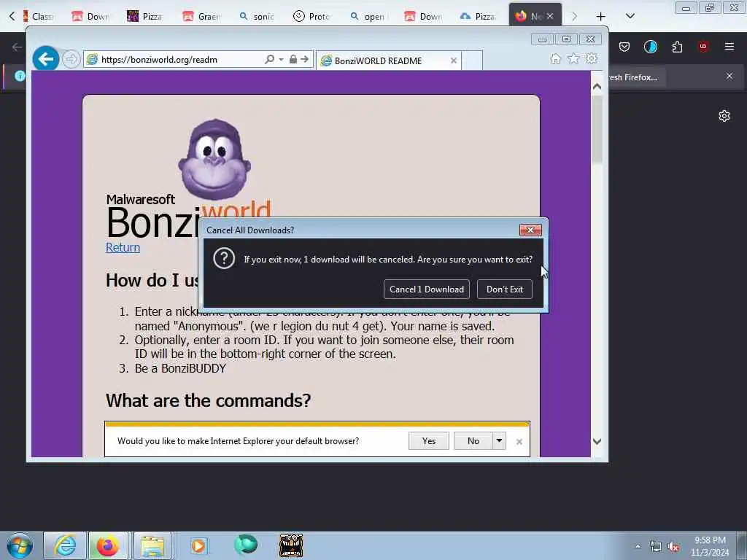
Task: Click the security lock icon in IE address bar
Action: 293,59
